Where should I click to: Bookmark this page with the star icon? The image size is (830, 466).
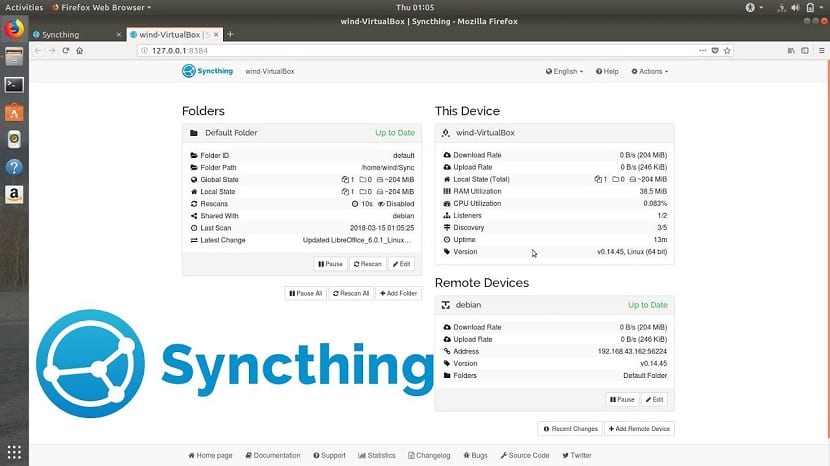[727, 51]
